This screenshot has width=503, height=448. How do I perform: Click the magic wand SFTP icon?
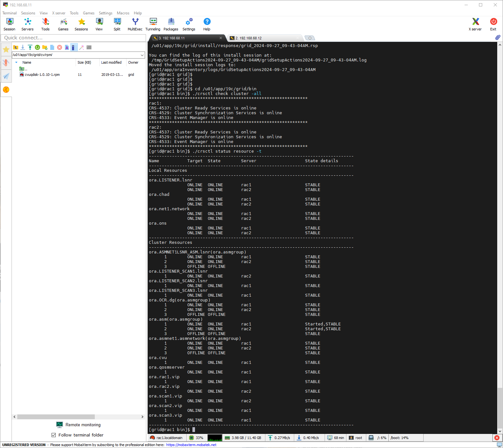(82, 47)
